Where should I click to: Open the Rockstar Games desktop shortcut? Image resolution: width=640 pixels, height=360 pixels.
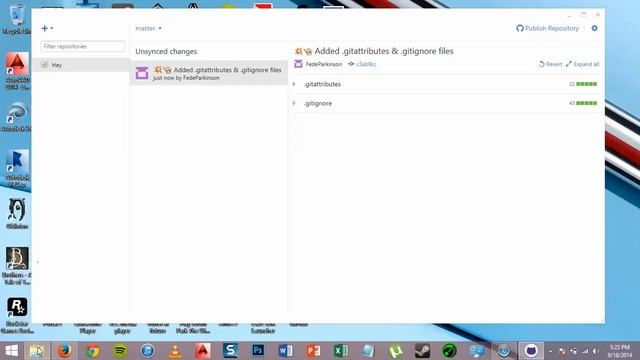17,315
